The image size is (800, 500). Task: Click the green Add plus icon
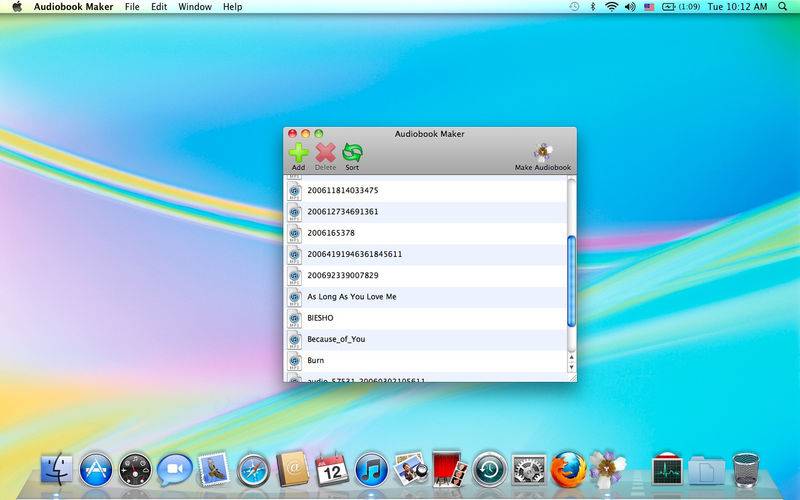coord(298,153)
